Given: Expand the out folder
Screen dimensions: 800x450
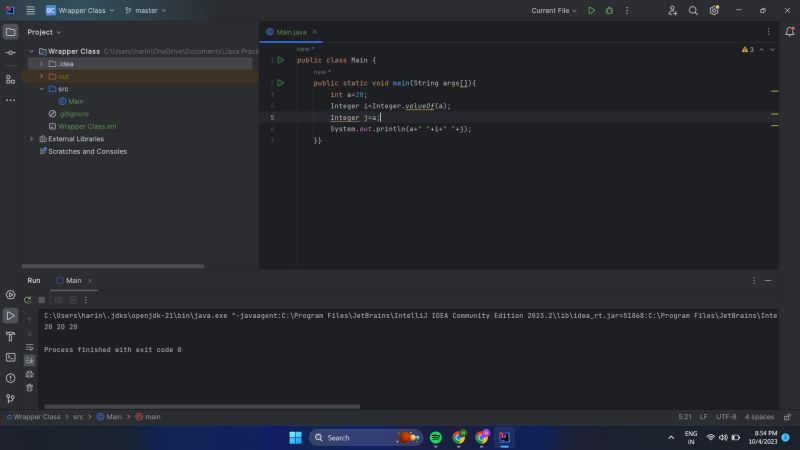Looking at the screenshot, I should pos(42,77).
